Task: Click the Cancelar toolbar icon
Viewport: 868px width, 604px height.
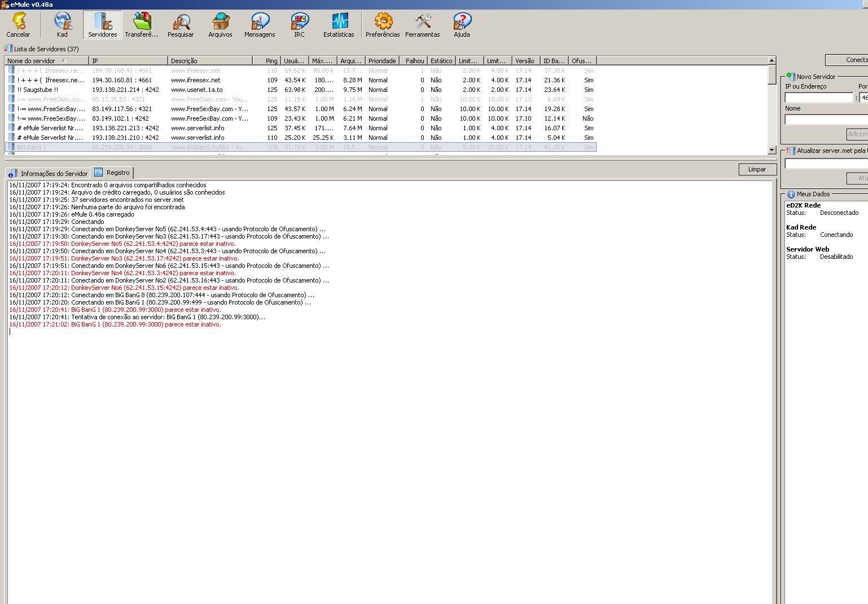Action: (x=19, y=25)
